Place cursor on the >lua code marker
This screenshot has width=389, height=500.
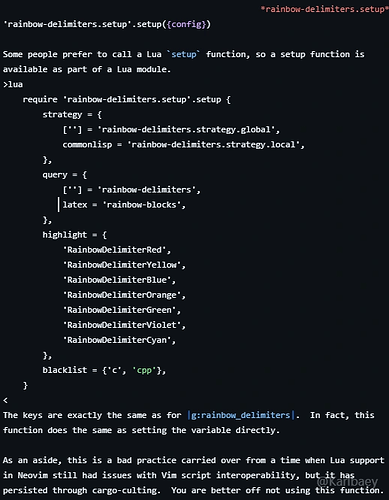(x=13, y=84)
